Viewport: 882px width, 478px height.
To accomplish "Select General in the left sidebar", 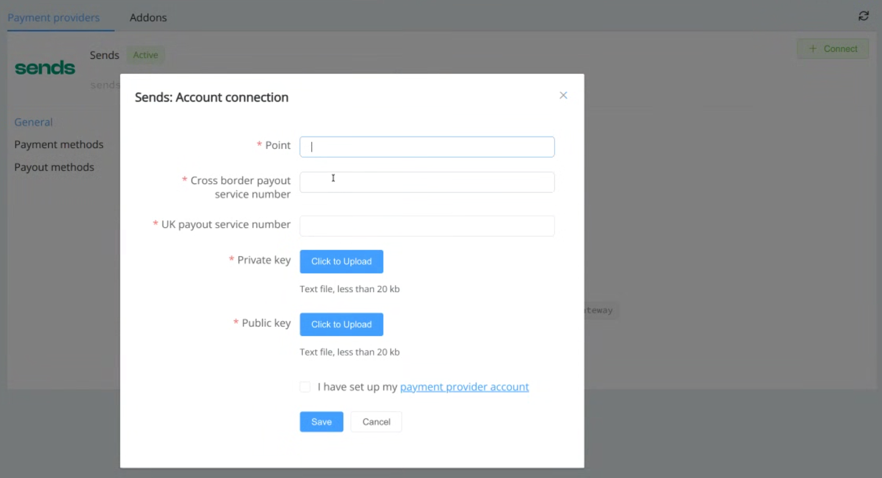I will (x=33, y=122).
